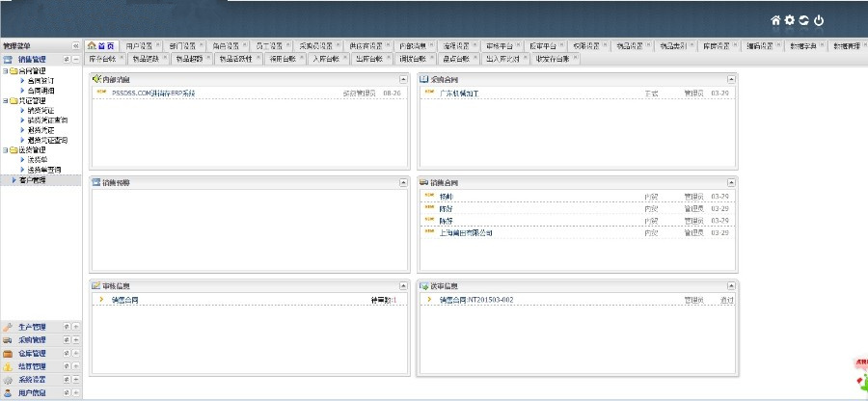Open the 销售合同:NT201503-002 entry
This screenshot has width=868, height=401.
(476, 300)
